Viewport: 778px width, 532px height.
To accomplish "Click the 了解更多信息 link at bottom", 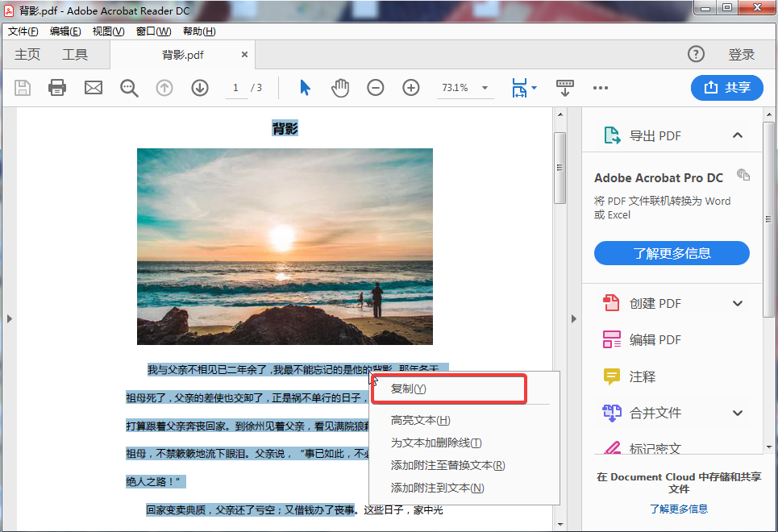I will click(x=679, y=509).
